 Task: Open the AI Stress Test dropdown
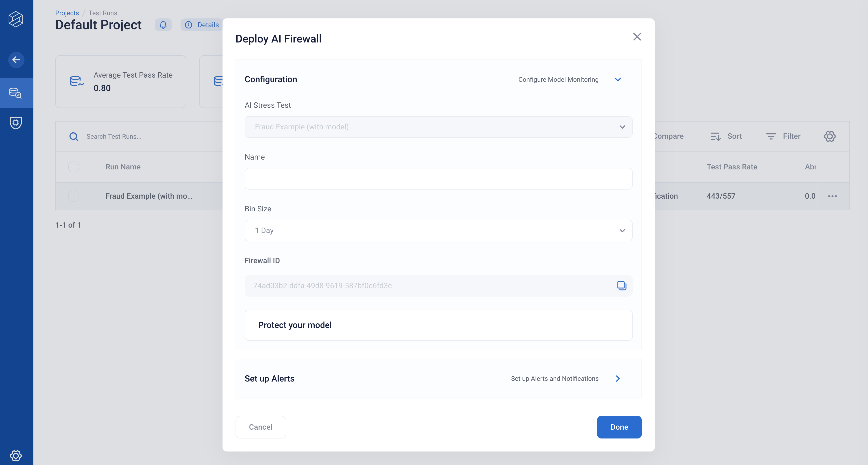click(x=438, y=127)
